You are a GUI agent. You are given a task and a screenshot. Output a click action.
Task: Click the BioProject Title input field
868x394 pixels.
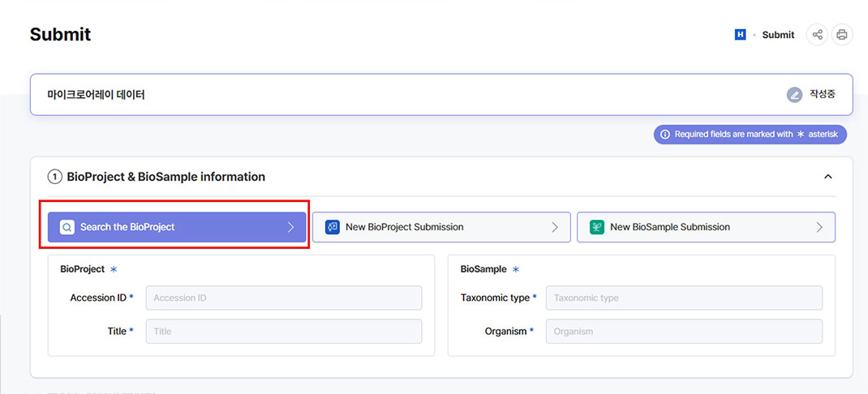pyautogui.click(x=283, y=331)
